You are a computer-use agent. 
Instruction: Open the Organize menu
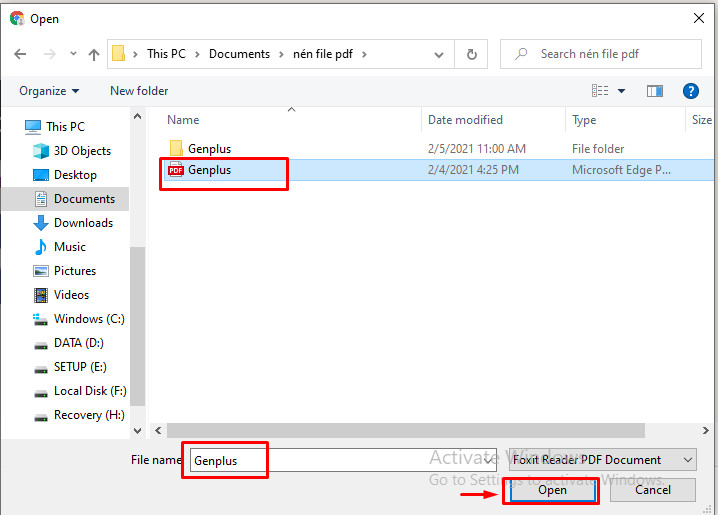click(49, 91)
